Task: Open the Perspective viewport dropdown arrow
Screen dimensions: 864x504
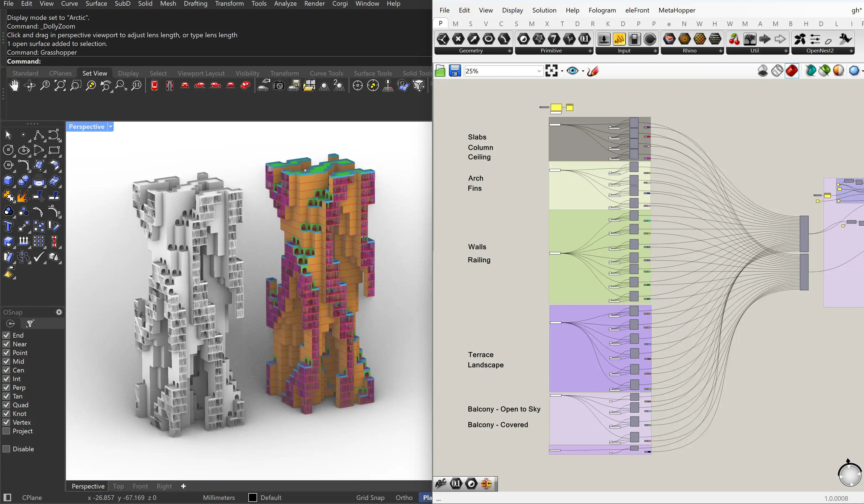Action: tap(110, 127)
